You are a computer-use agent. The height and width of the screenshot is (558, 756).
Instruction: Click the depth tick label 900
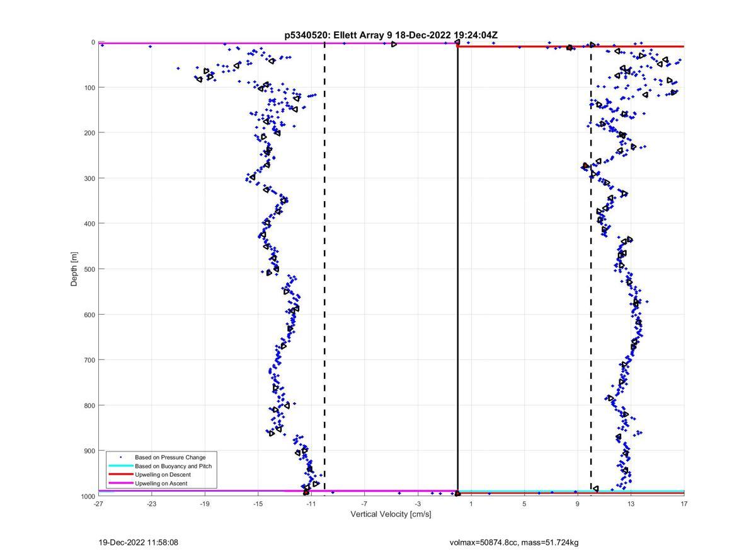pyautogui.click(x=89, y=451)
